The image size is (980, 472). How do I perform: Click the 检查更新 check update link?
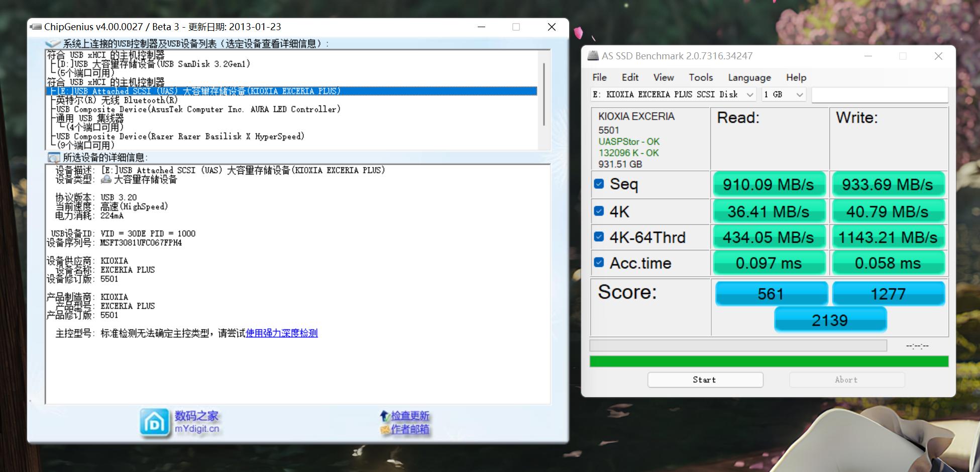pyautogui.click(x=410, y=416)
